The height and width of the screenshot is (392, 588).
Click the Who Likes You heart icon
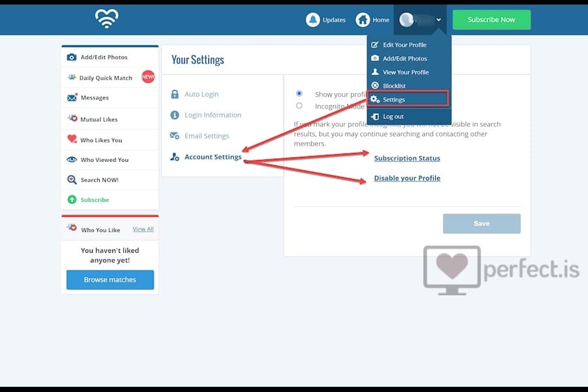[x=72, y=139]
